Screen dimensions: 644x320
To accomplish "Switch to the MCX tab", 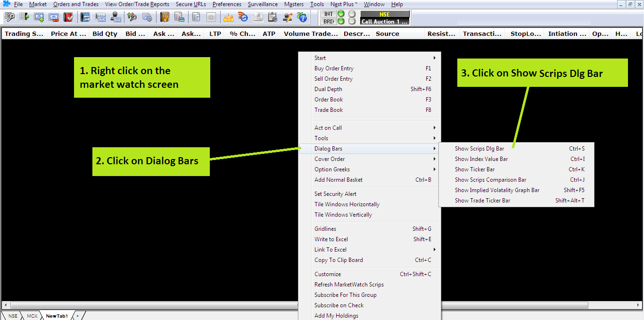I will 32,316.
